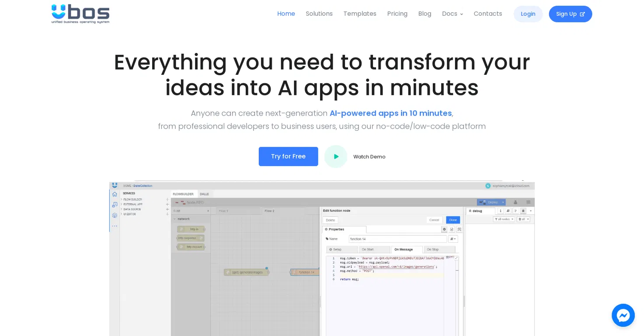
Task: Switch to the On Message tab
Action: [x=403, y=249]
